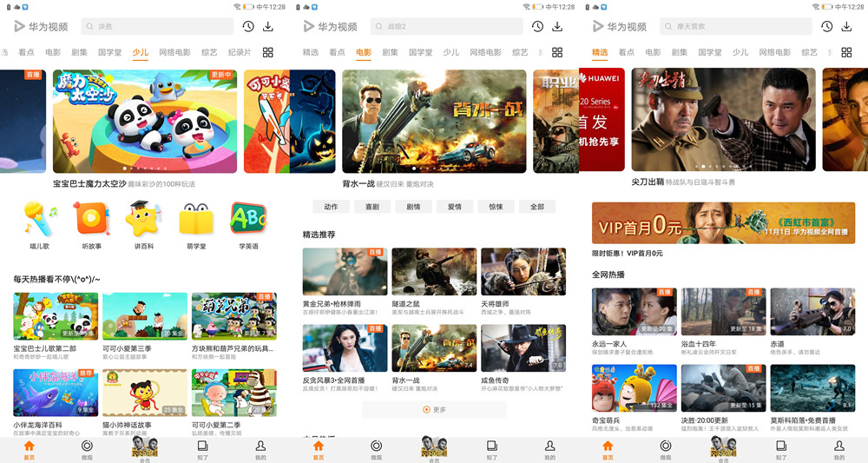
Task: Filter movies by 爱情 genre
Action: click(455, 207)
